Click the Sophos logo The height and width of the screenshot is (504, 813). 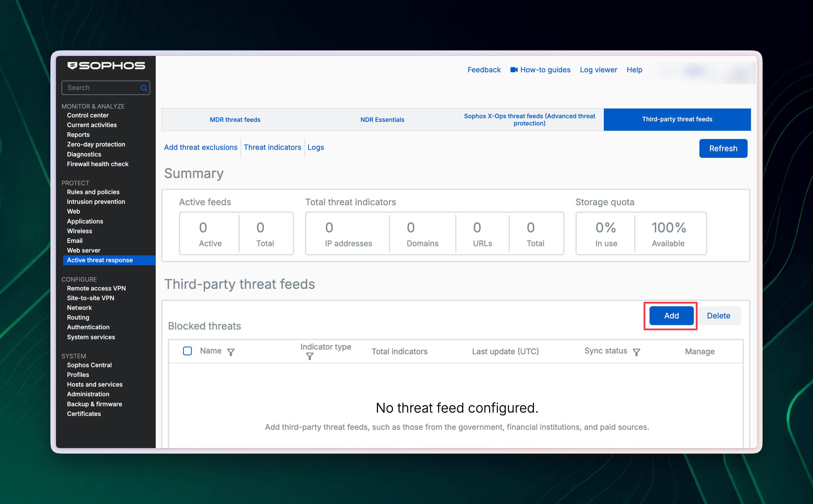pyautogui.click(x=106, y=66)
